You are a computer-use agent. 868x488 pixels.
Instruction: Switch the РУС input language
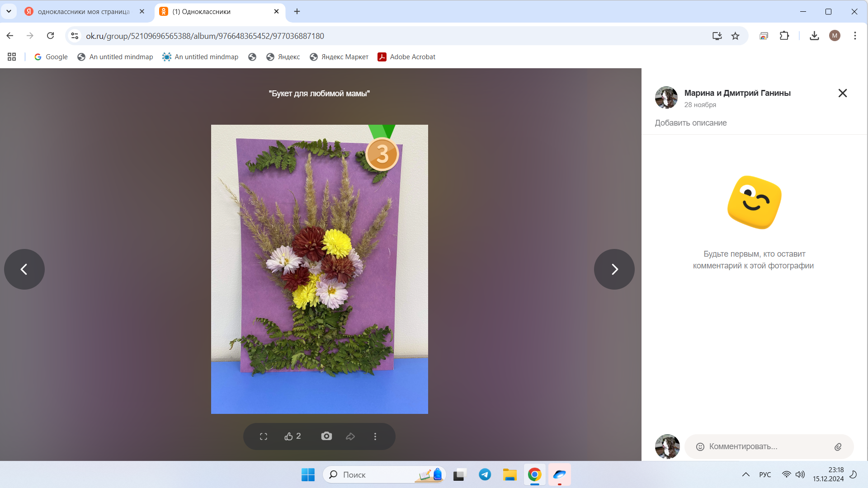click(765, 475)
